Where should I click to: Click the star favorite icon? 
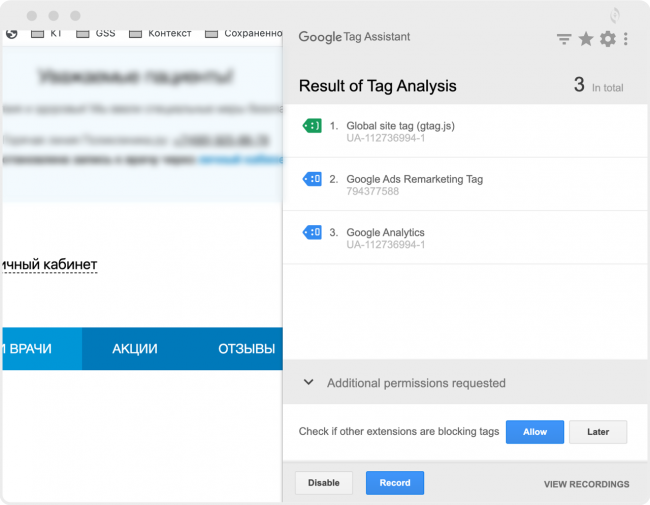[x=586, y=39]
